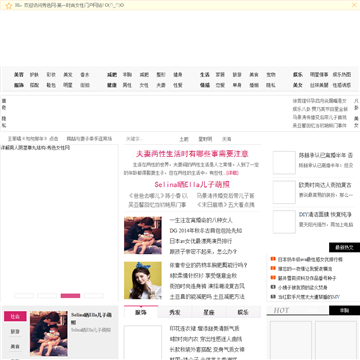
Task: Click the star favorite icon in notification bar
Action: coord(9,5)
